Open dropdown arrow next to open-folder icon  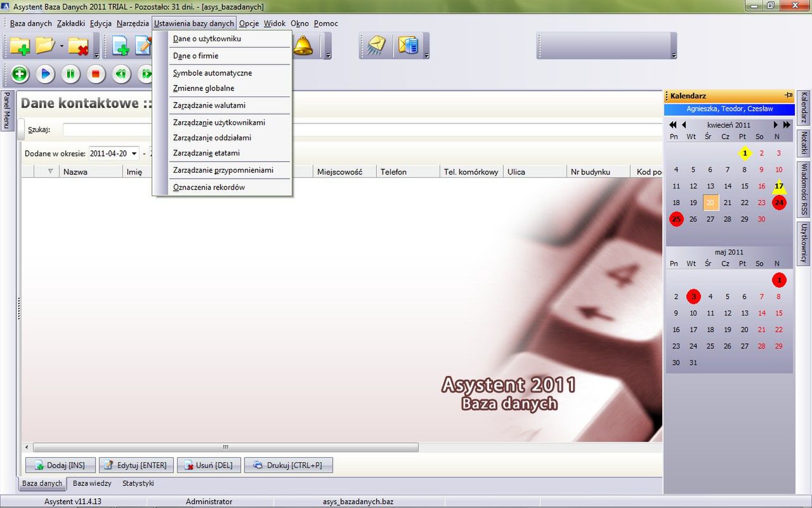[x=62, y=46]
